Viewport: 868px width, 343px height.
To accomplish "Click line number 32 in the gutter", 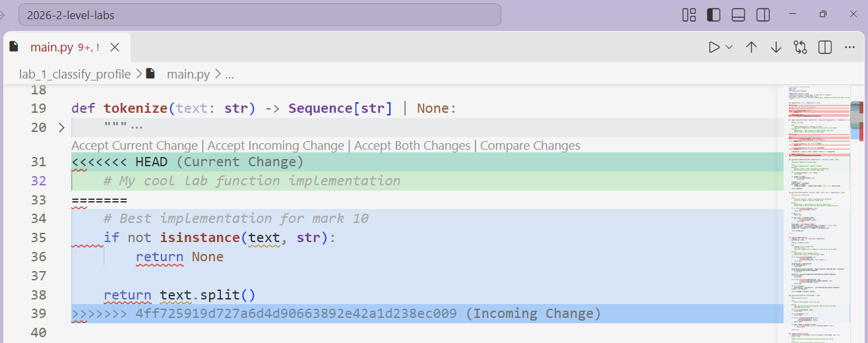I will [39, 181].
